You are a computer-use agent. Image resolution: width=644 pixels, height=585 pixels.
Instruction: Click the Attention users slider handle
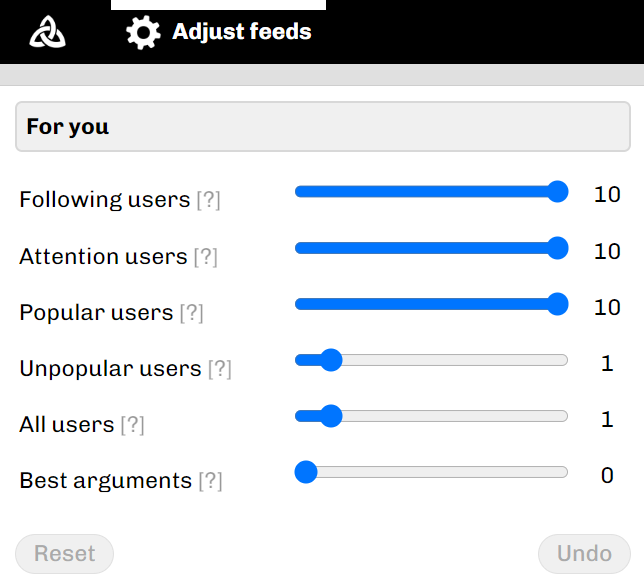point(558,248)
